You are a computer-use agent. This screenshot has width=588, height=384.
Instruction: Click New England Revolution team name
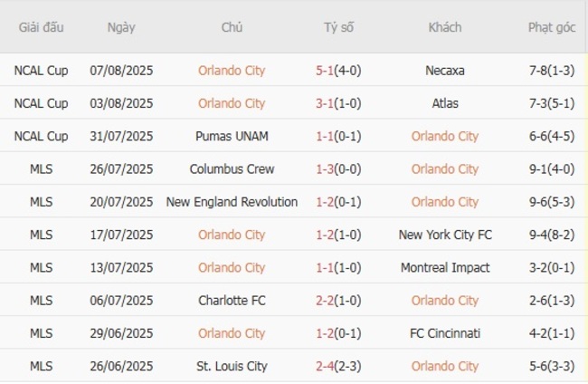pos(232,202)
